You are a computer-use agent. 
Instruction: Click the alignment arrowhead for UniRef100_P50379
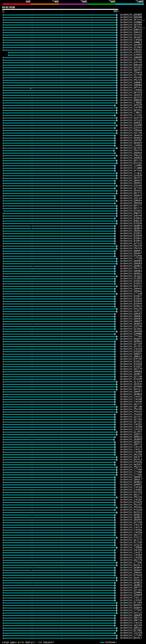click(114, 151)
